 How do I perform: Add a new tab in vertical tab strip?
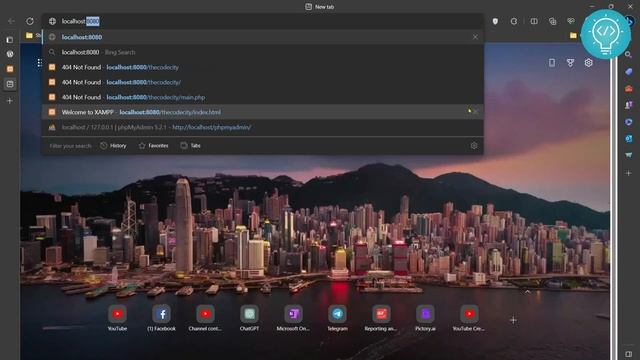(10, 100)
